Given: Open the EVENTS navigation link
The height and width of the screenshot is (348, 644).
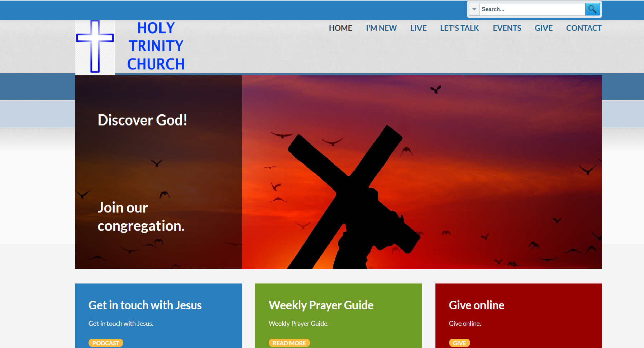Looking at the screenshot, I should pos(507,28).
